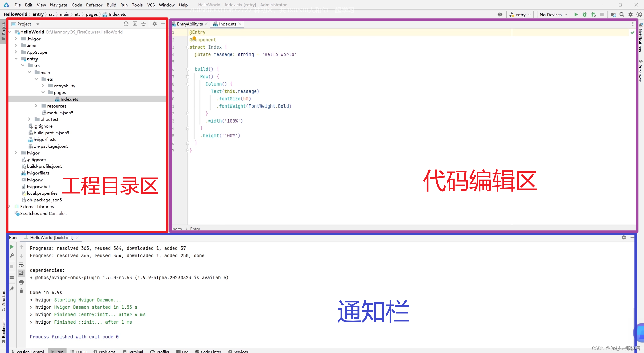Click the Debug entry bug icon

(585, 15)
